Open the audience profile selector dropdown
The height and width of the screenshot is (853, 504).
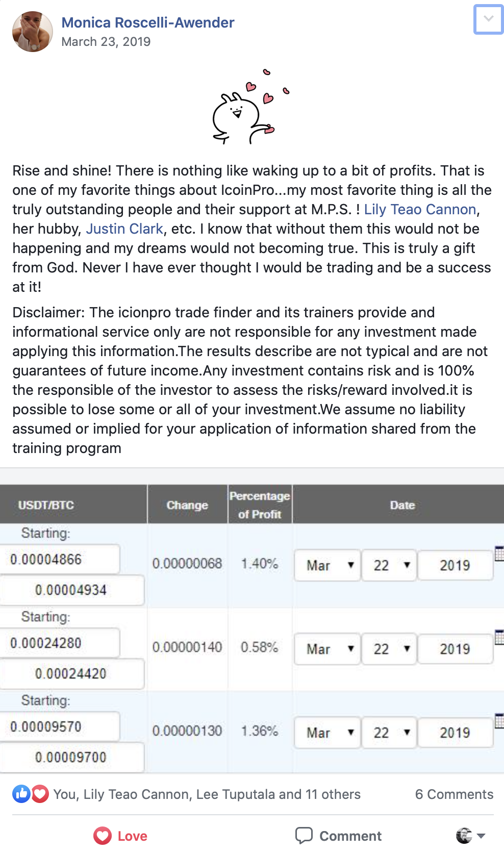[x=470, y=836]
